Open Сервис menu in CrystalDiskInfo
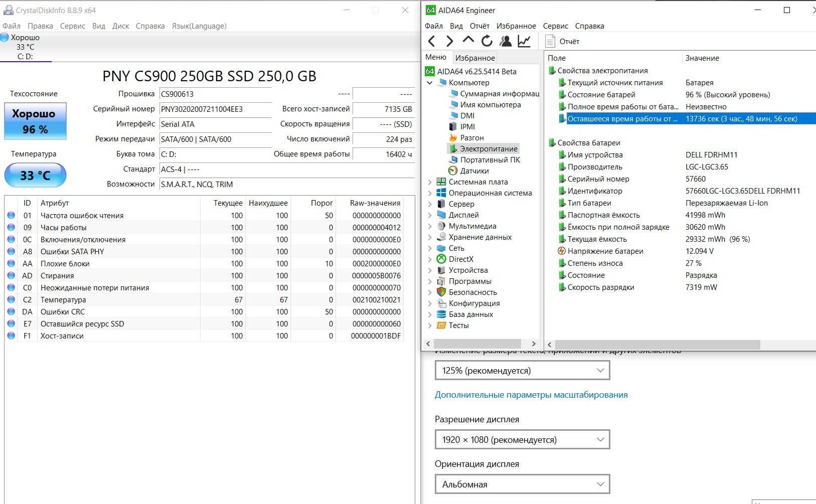 tap(72, 26)
